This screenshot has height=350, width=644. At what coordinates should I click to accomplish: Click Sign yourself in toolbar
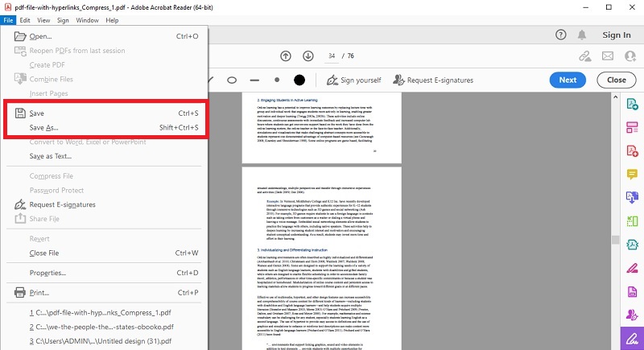coord(353,80)
